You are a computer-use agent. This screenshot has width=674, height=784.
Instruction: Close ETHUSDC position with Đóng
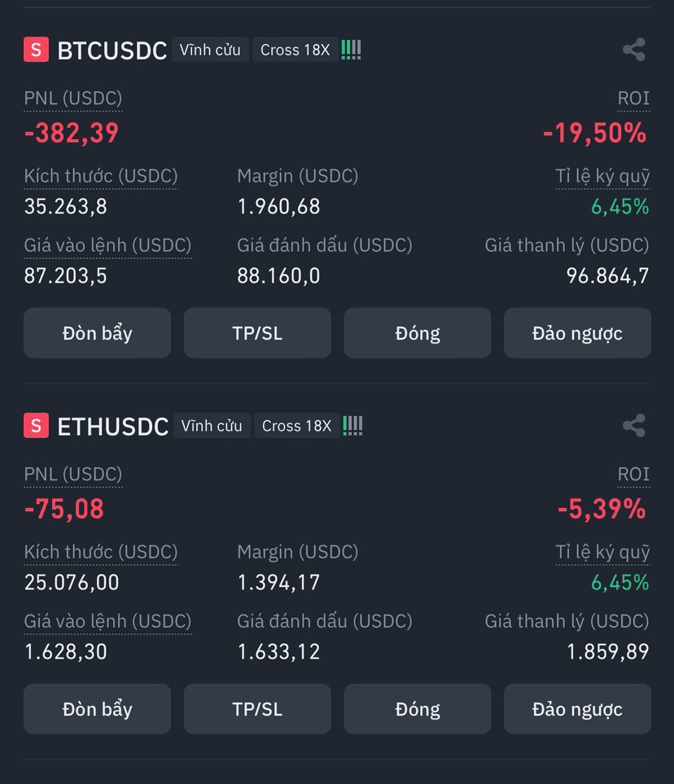418,709
